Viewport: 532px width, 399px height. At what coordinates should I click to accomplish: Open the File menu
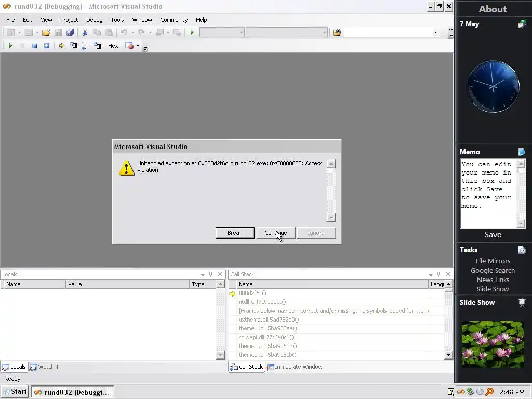10,20
